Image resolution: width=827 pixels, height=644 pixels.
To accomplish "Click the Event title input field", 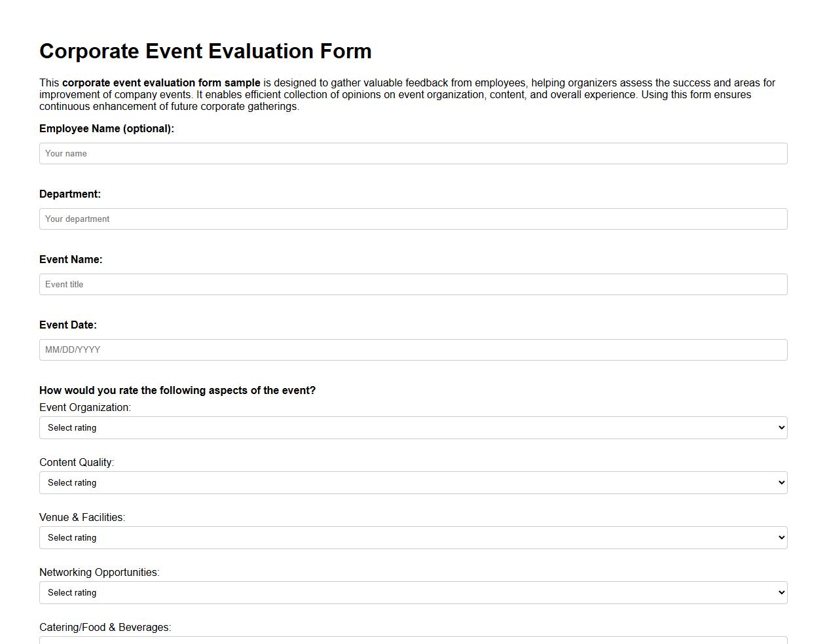I will point(413,284).
